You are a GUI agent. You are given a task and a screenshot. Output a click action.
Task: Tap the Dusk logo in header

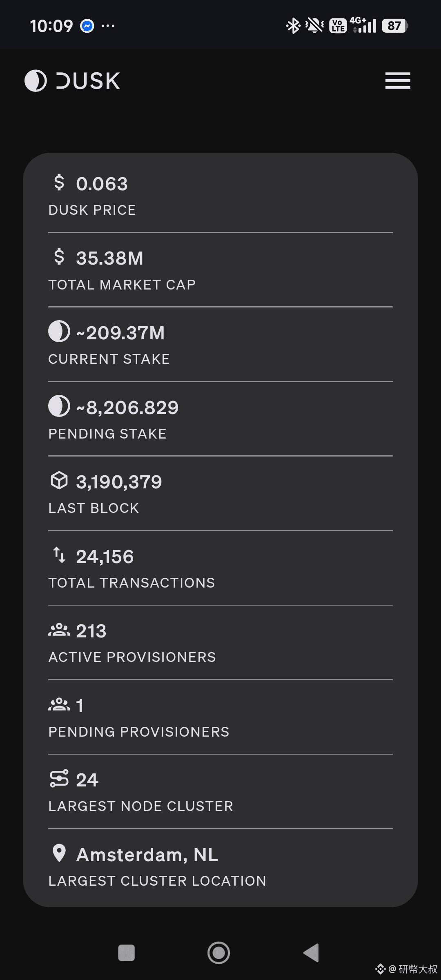pos(72,81)
